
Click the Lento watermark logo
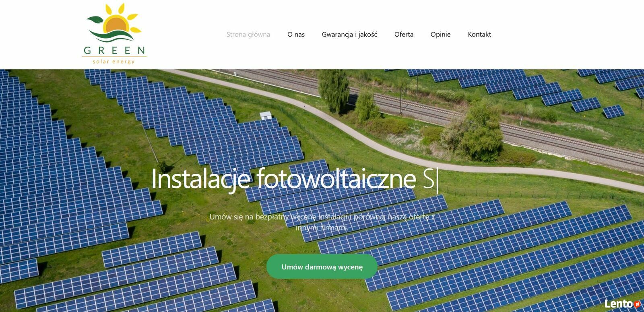click(622, 304)
